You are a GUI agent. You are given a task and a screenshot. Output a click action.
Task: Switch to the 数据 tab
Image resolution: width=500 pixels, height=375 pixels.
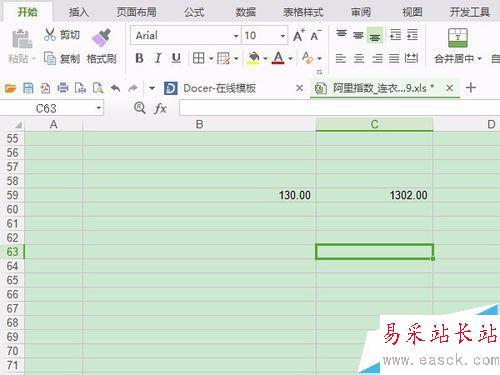(246, 12)
